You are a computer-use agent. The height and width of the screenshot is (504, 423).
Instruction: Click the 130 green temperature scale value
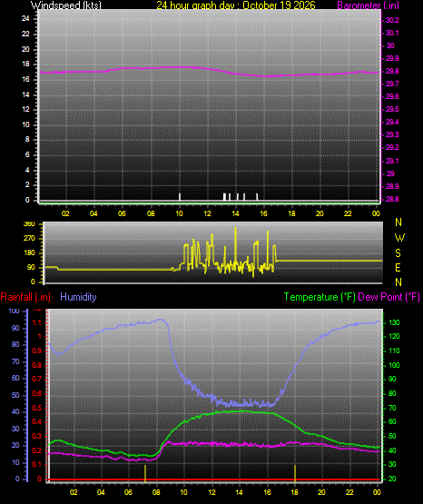coord(394,322)
